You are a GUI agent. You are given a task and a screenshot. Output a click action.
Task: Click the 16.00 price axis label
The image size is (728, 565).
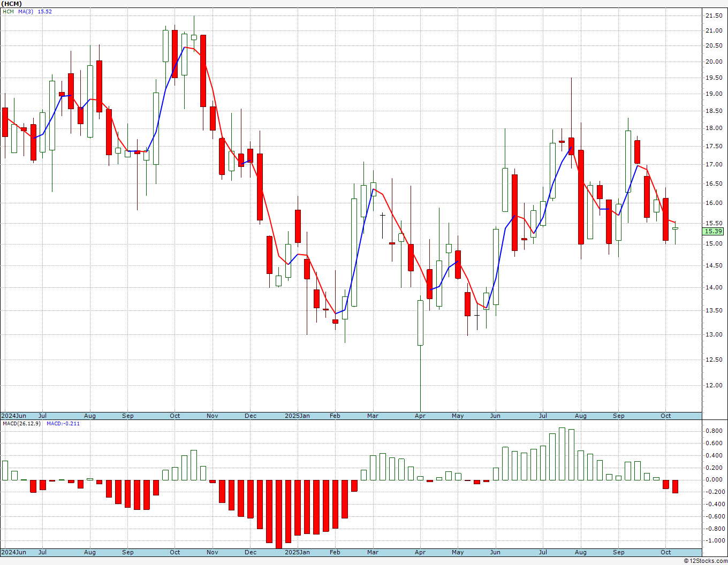(x=713, y=203)
